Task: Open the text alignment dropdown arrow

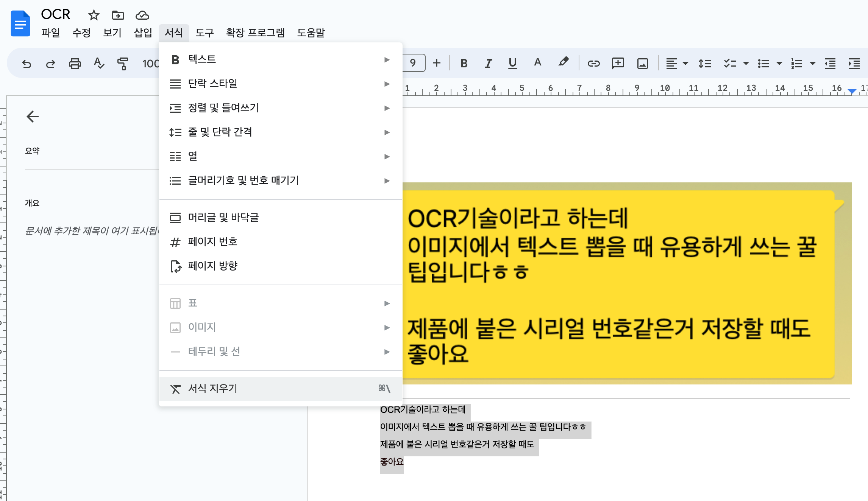Action: click(x=685, y=64)
